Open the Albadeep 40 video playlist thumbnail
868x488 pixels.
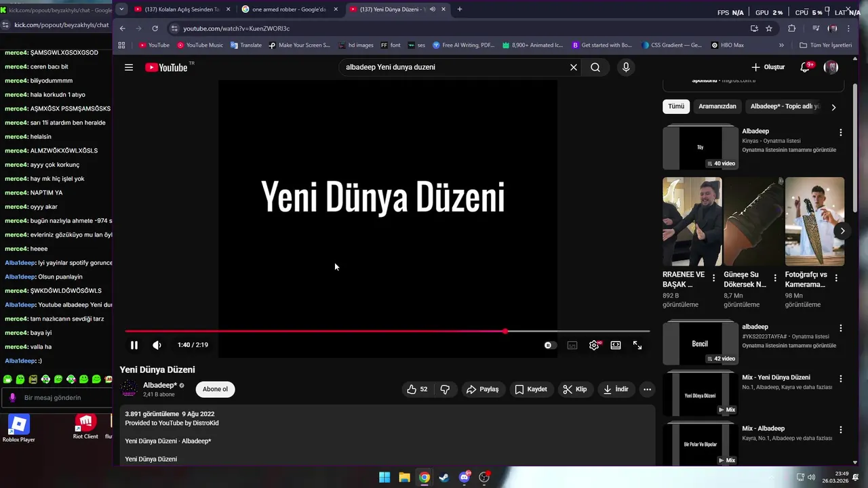pyautogui.click(x=701, y=147)
